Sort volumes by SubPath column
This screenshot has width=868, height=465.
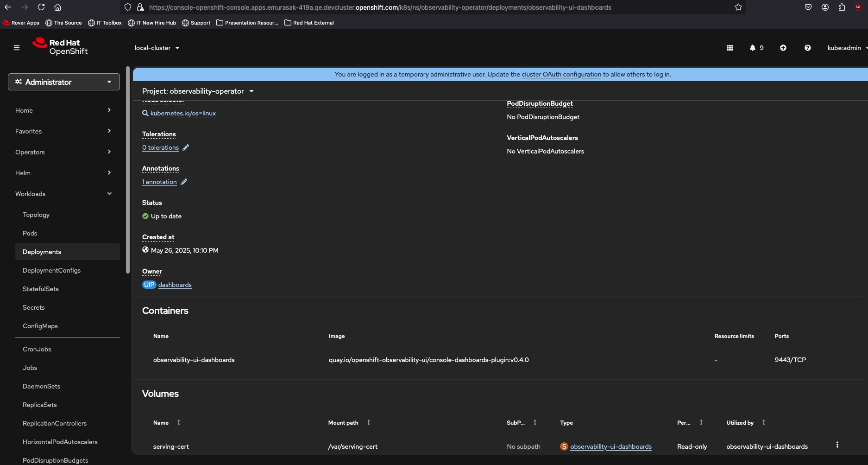pyautogui.click(x=535, y=422)
